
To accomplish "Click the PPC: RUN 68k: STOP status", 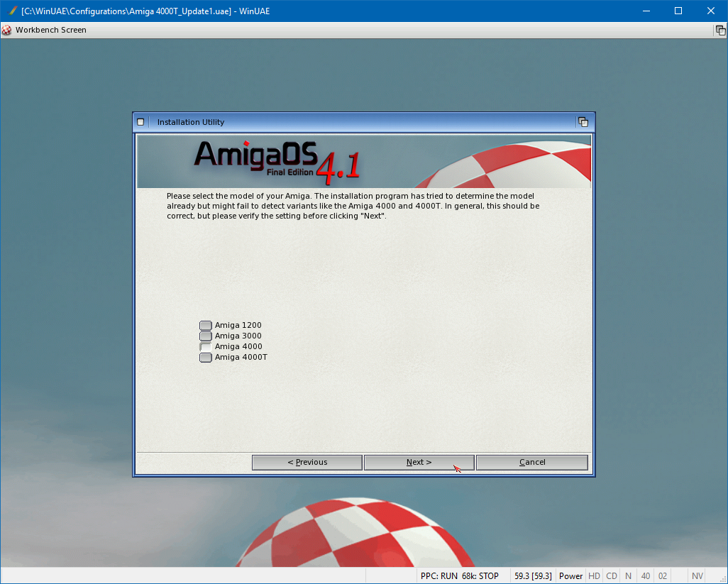I will pyautogui.click(x=459, y=576).
